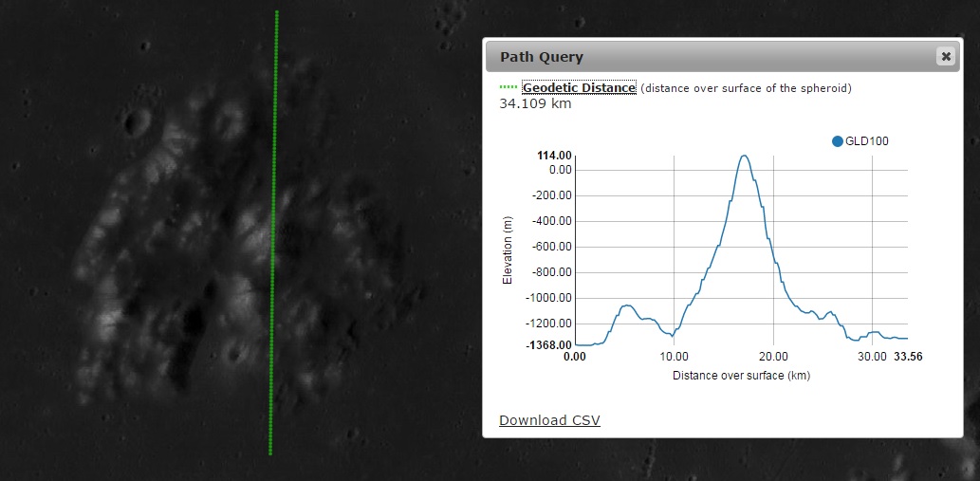Click the 33.56 distance axis label
980x481 pixels.
pos(908,357)
